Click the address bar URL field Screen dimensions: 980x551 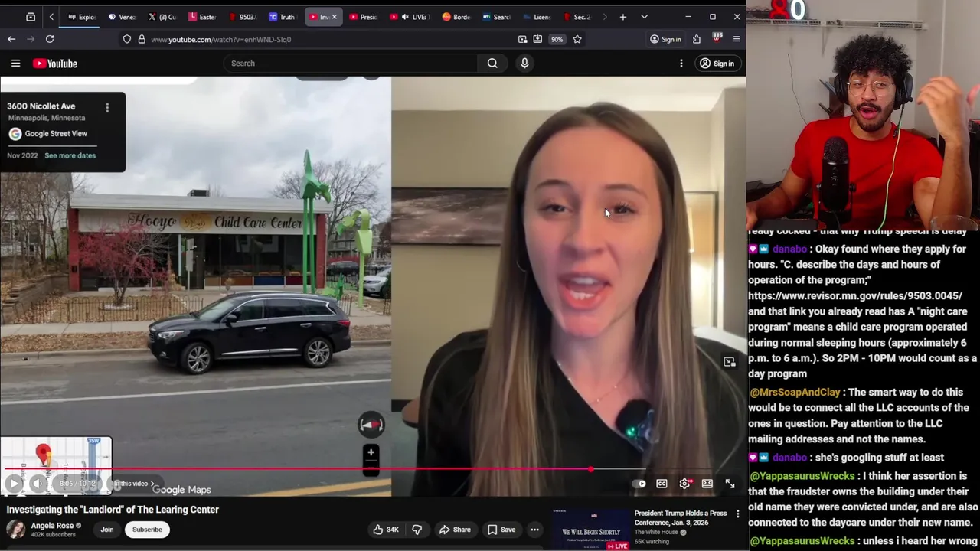click(329, 39)
